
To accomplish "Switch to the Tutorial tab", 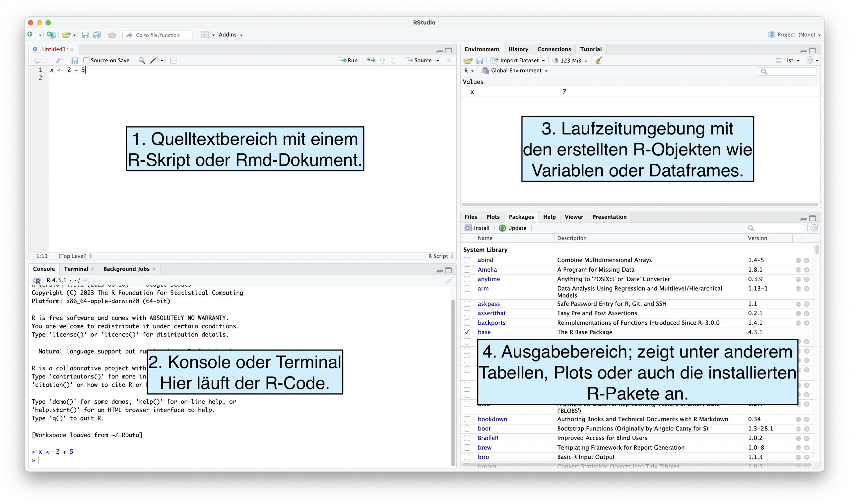I will coord(590,49).
